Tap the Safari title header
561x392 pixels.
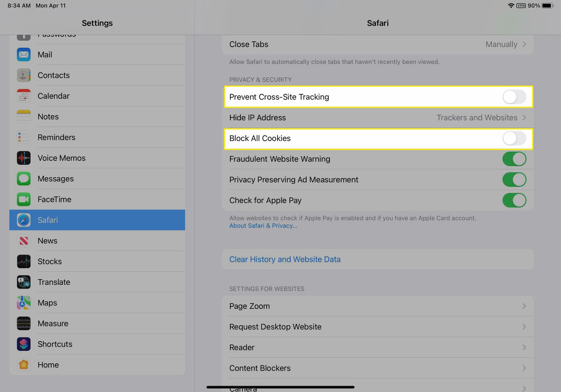(378, 23)
